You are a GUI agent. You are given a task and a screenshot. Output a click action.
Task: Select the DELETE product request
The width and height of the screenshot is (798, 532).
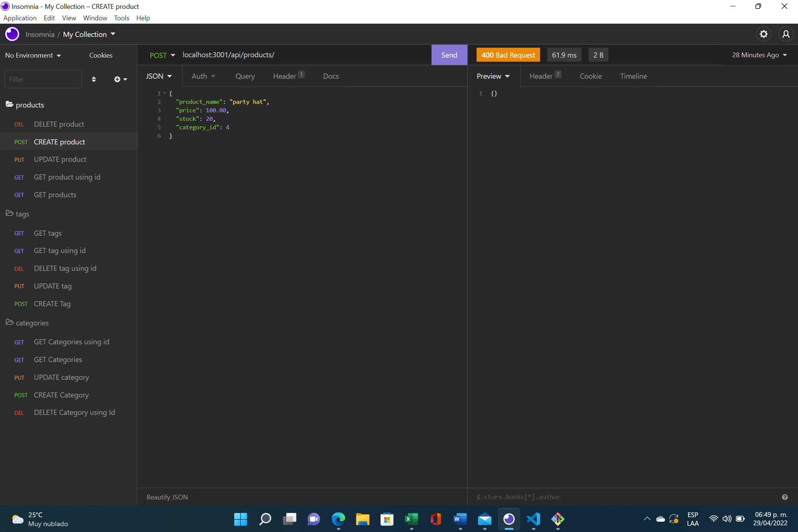click(69, 124)
